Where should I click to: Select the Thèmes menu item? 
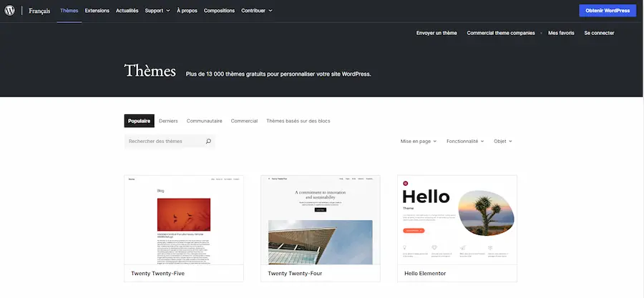(69, 11)
